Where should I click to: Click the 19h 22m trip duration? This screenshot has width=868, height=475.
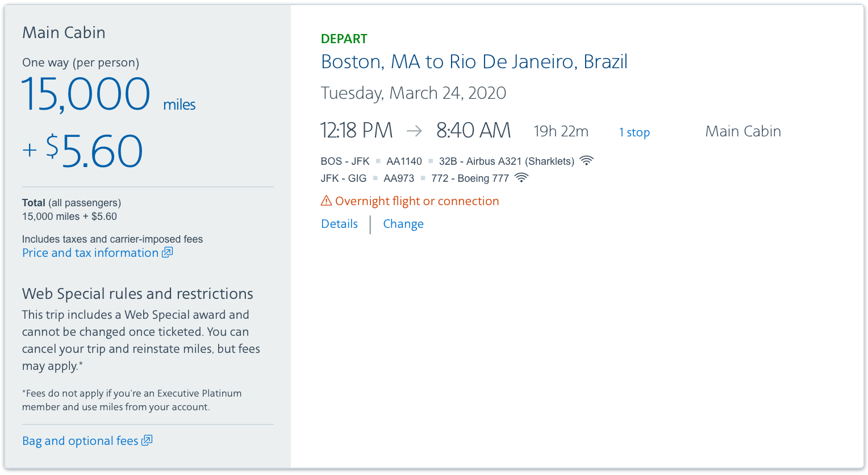point(561,132)
